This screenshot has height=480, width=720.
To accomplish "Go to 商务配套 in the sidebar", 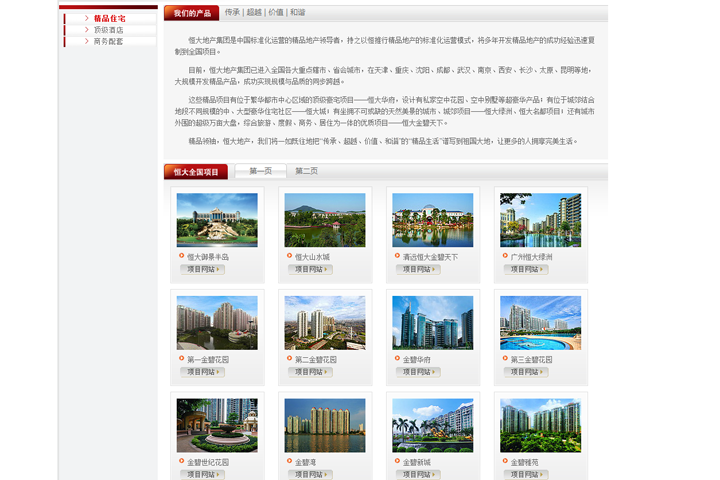I will (109, 42).
